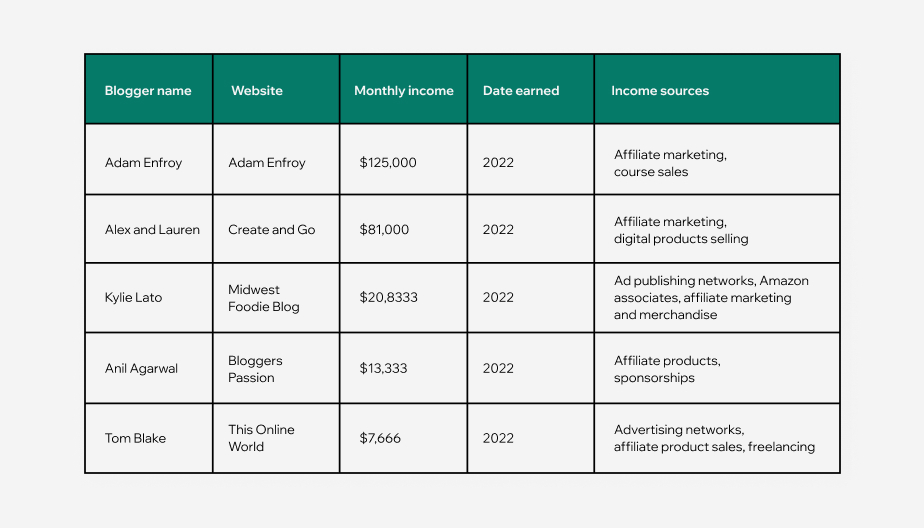Click the "Monthly income" column header
924x528 pixels.
(403, 91)
